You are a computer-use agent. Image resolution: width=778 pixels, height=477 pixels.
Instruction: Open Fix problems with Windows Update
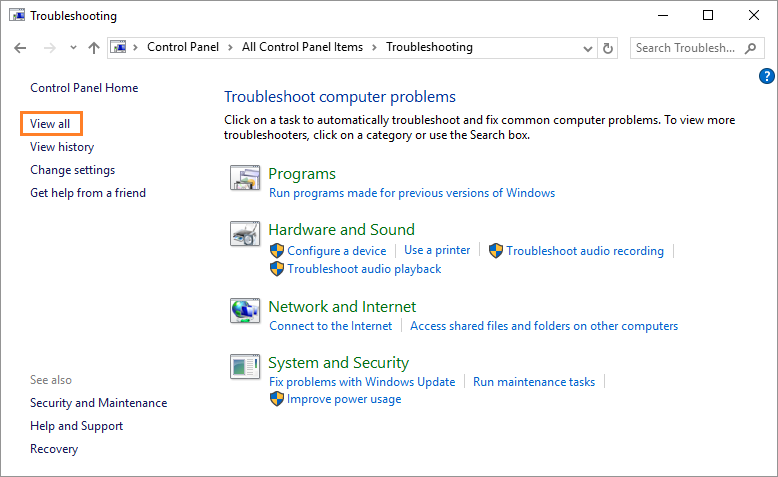pyautogui.click(x=362, y=382)
